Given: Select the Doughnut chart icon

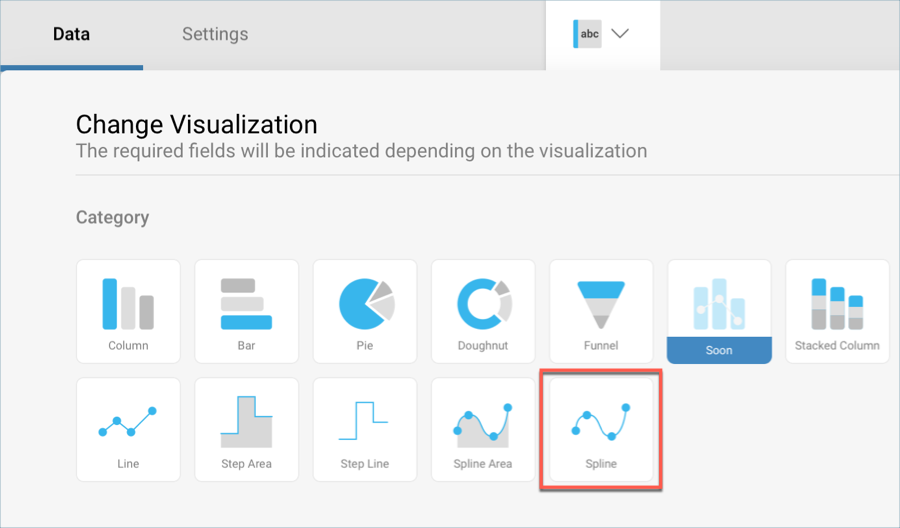Looking at the screenshot, I should point(483,311).
